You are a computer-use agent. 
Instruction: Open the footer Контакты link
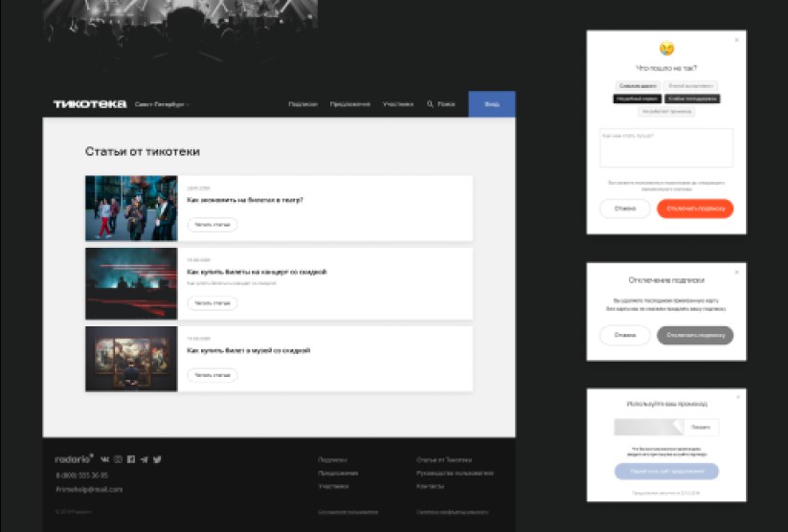pos(430,486)
